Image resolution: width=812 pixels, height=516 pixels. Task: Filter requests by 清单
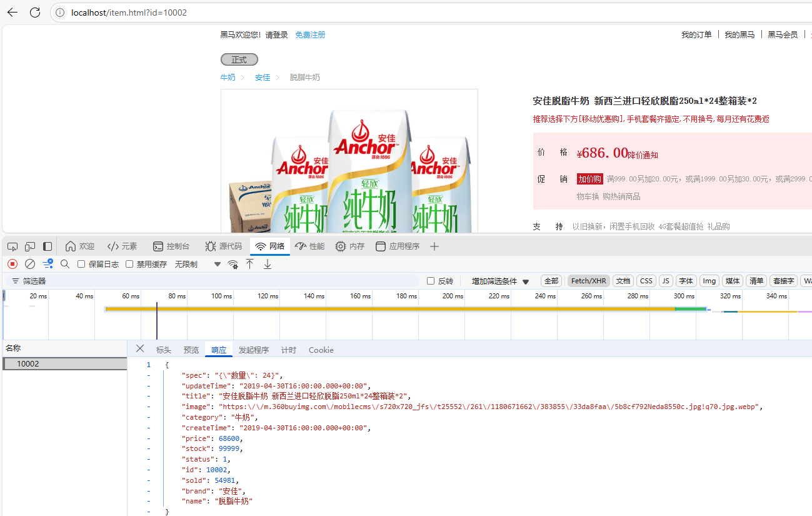(756, 281)
